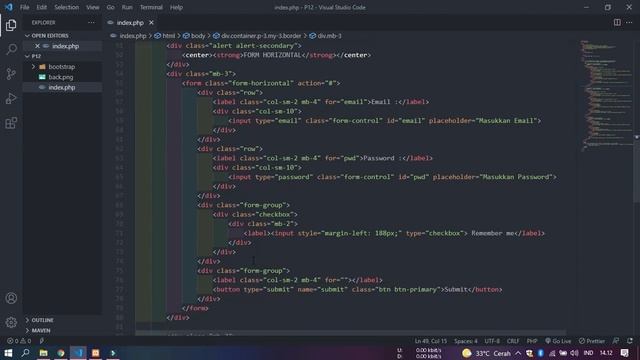Open the Edit menu
Screen dimensions: 640x360
42,7
